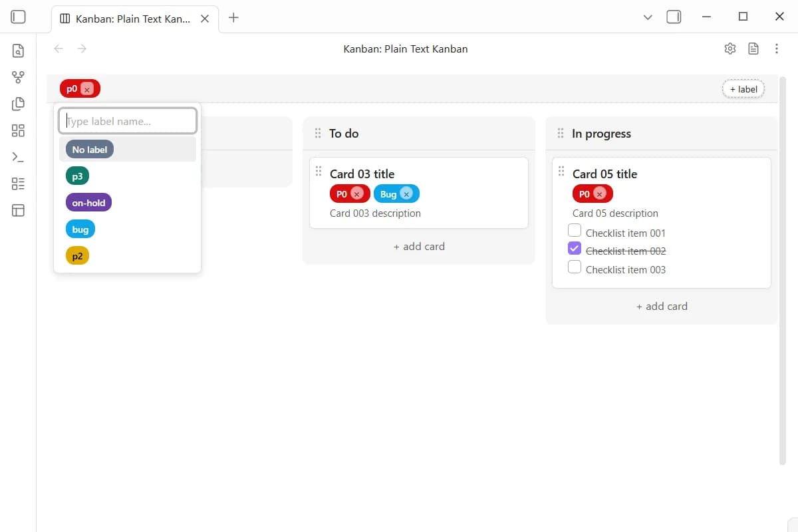Open the layout template sidebar icon

click(19, 210)
